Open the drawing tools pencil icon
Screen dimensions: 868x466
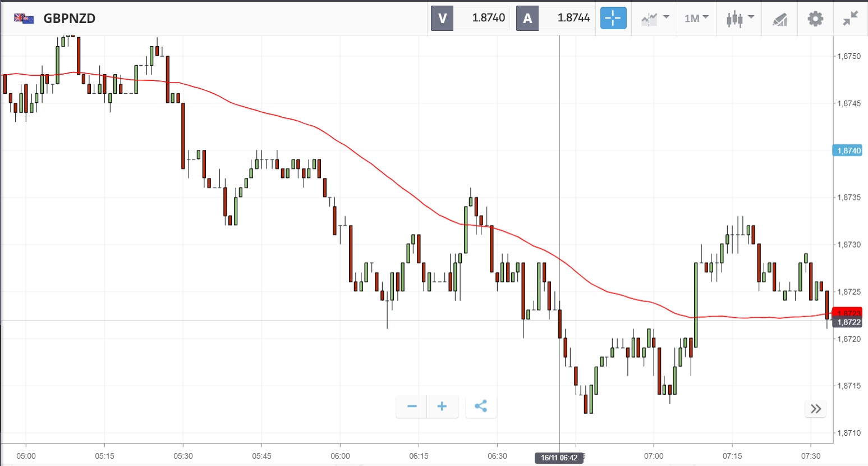pos(780,19)
